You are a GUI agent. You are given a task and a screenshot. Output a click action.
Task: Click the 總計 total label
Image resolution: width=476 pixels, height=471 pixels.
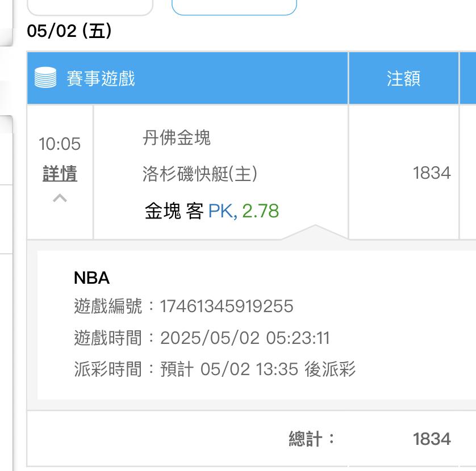[x=312, y=439]
